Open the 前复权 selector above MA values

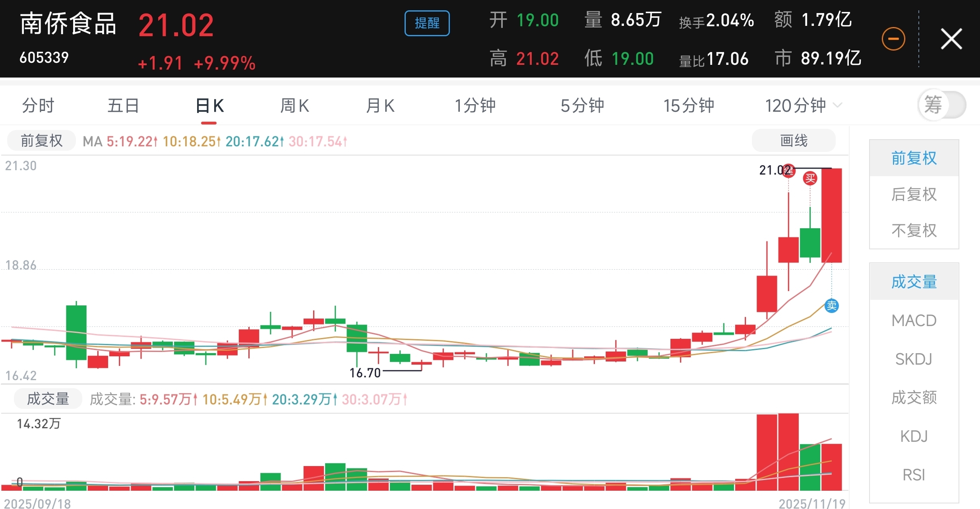point(41,141)
